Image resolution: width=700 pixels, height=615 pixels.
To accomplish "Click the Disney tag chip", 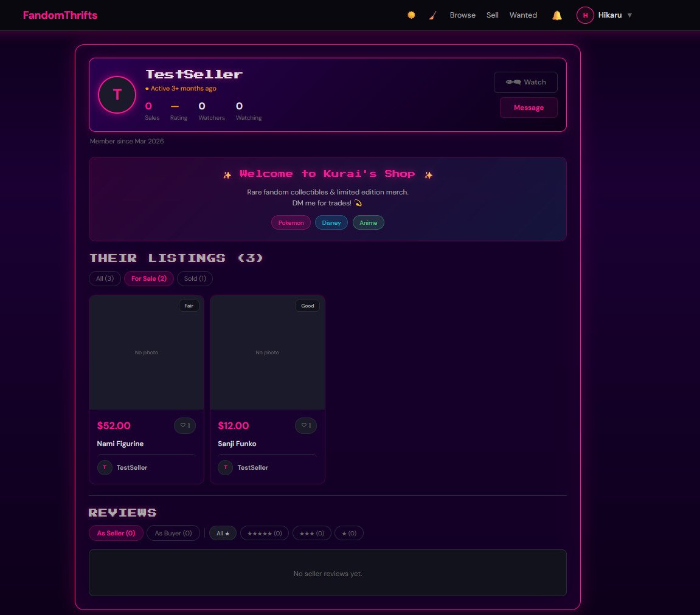I will pos(331,222).
